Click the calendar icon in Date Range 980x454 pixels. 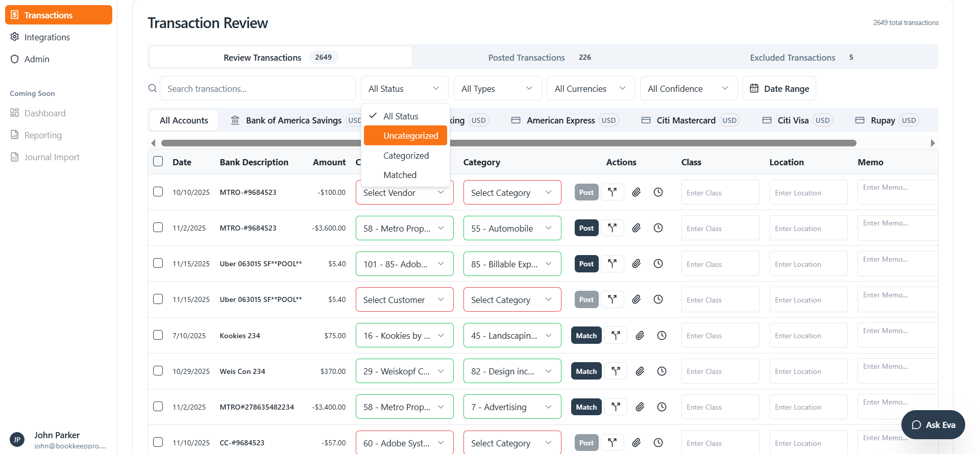click(x=754, y=89)
